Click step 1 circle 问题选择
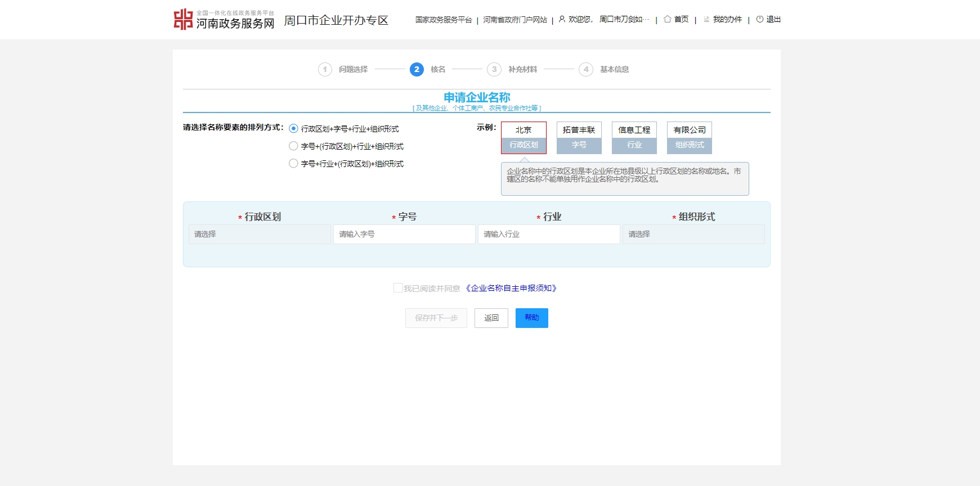Screen dimensions: 980x486 [325, 69]
